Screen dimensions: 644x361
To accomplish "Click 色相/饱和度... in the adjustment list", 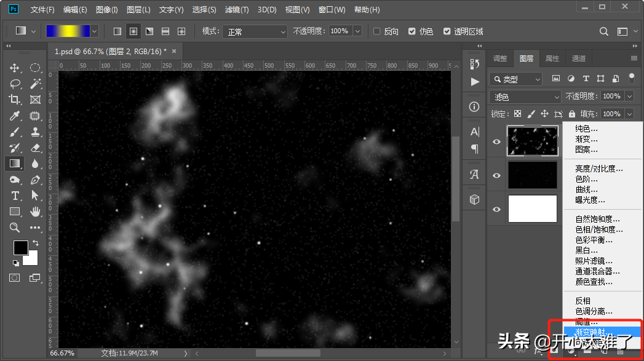I will 598,229.
